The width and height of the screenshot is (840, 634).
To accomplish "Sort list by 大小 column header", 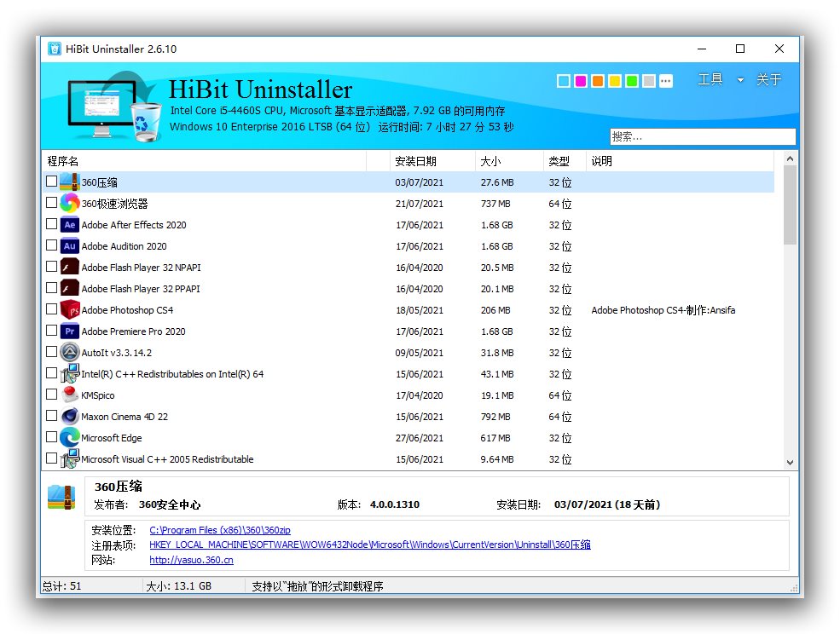I will (509, 161).
